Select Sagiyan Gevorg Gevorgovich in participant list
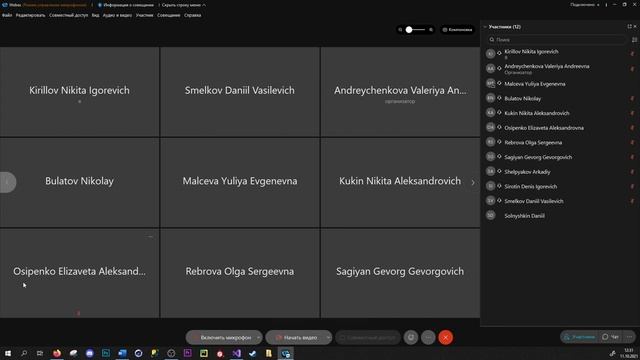Screen dimensions: 640x360 560,157
